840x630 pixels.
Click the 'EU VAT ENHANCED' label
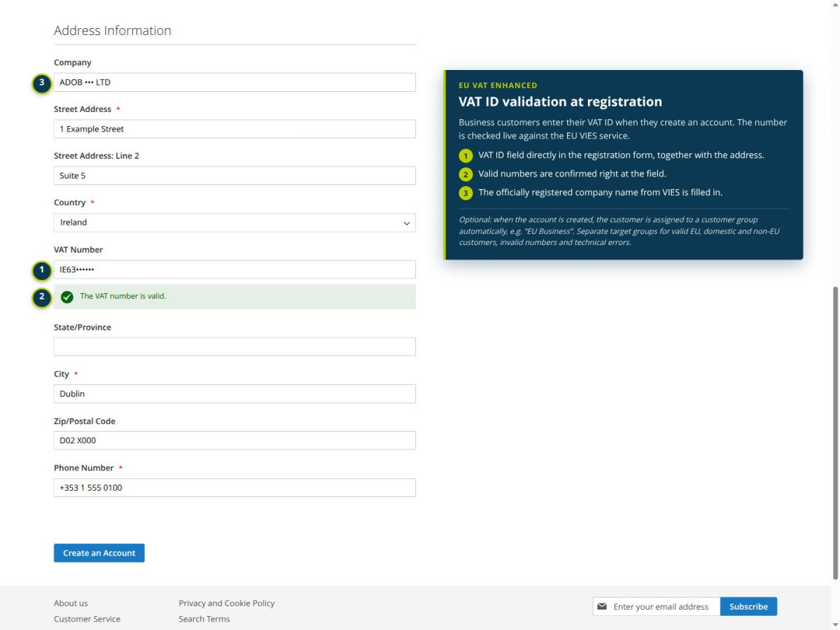tap(498, 85)
